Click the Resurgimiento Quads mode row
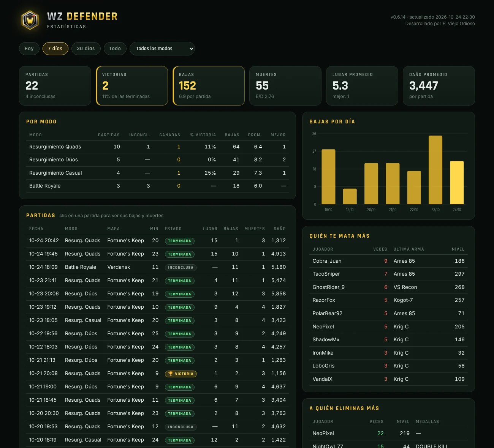This screenshot has height=448, width=494. click(x=157, y=147)
